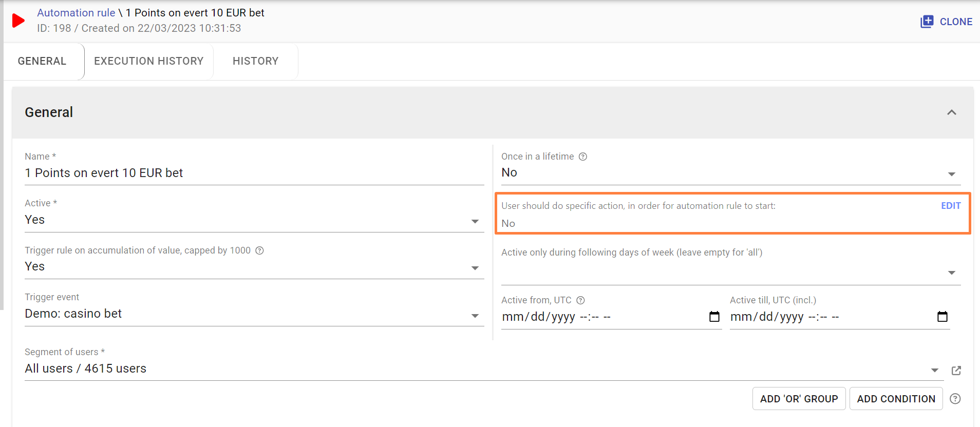Viewport: 980px width, 427px height.
Task: Switch to the Execution History tab
Action: tap(148, 61)
